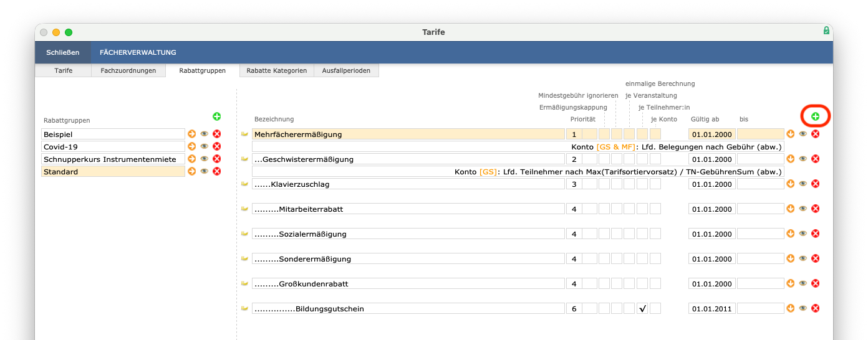Delete the Klavierzuschlag discount row
Image resolution: width=868 pixels, height=340 pixels.
[815, 184]
